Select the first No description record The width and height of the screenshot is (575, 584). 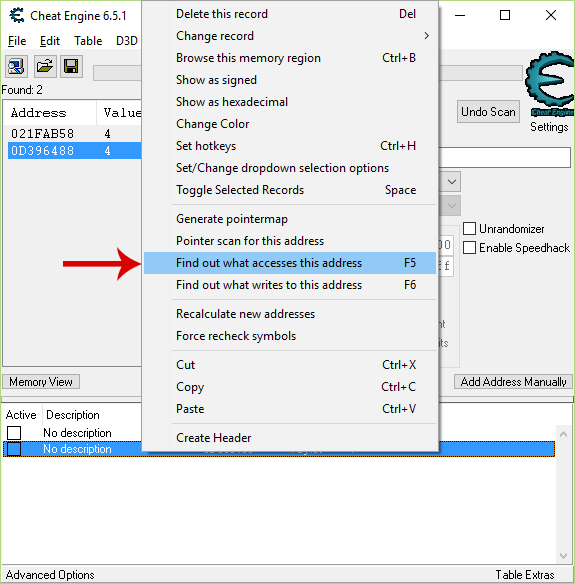[77, 433]
